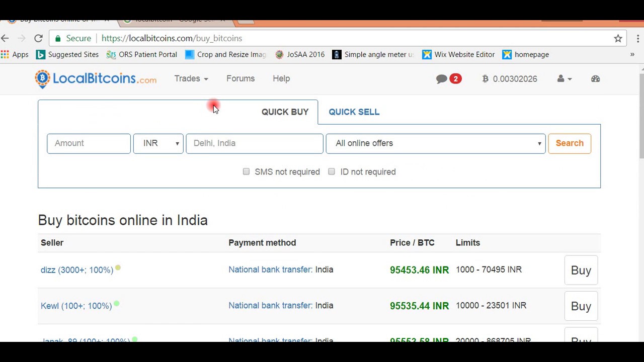Open seller dizz profile link
Viewport: 644px width, 362px height.
click(77, 270)
